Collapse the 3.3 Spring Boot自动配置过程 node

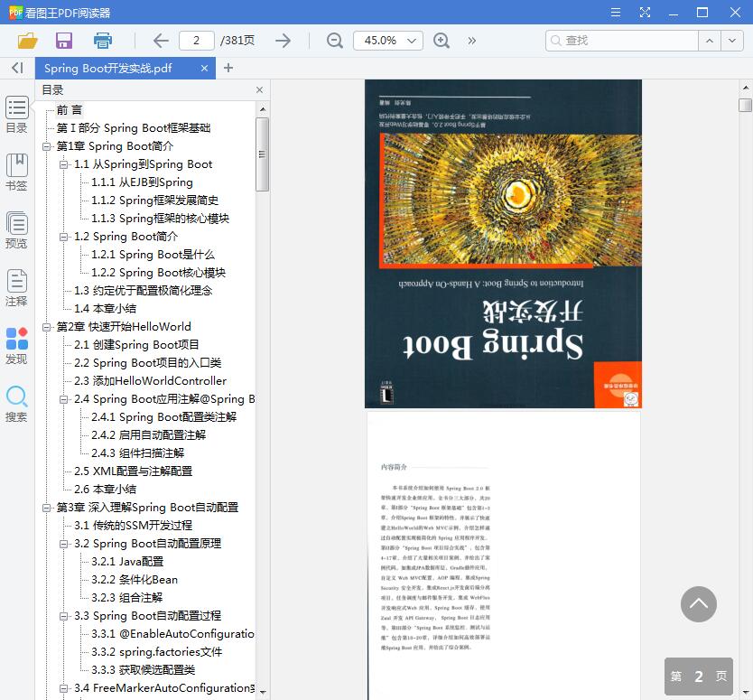(x=63, y=616)
